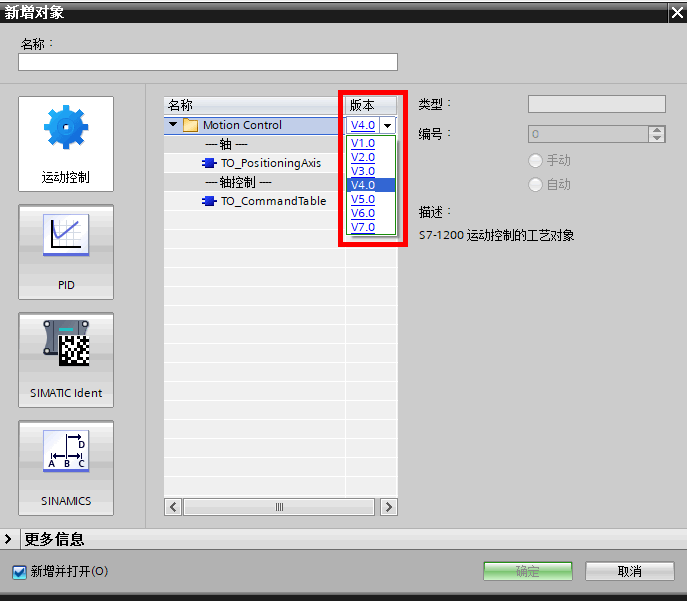
Task: Click the 取消 cancel button
Action: point(630,571)
